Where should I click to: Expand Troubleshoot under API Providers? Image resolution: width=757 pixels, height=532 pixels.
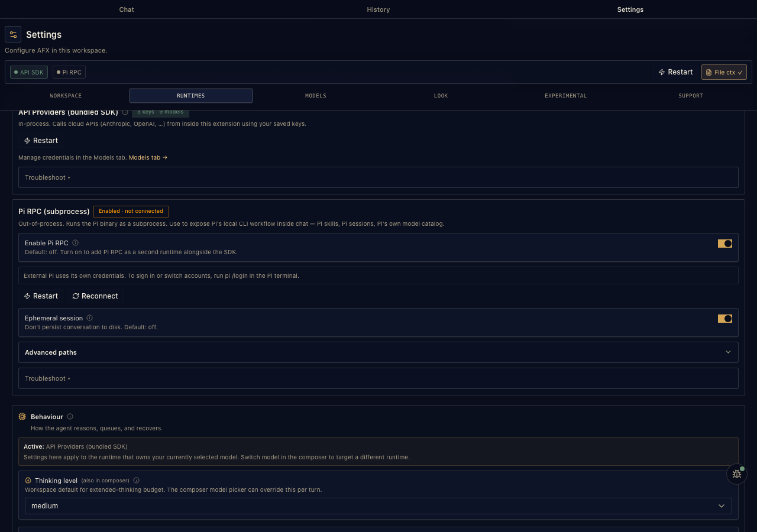point(378,177)
